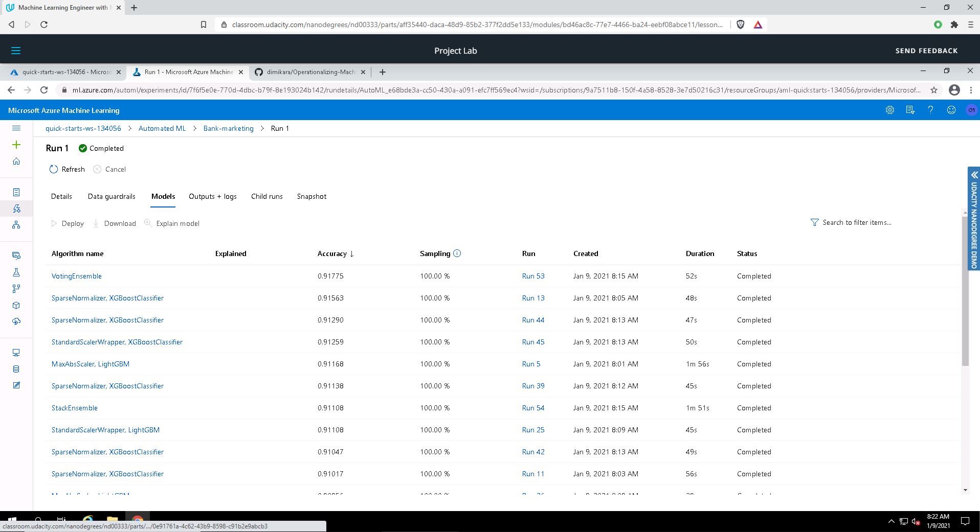The height and width of the screenshot is (532, 980).
Task: Open the Azure ML settings gear icon
Action: click(x=889, y=110)
